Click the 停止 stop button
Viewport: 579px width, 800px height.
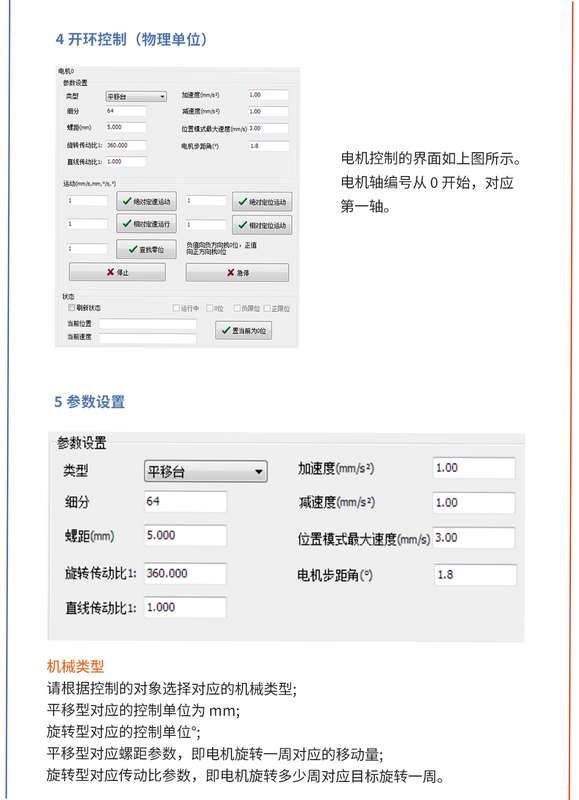point(117,272)
